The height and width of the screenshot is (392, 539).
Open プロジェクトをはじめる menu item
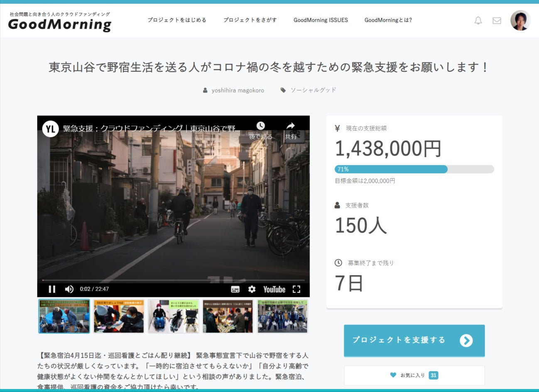click(177, 20)
